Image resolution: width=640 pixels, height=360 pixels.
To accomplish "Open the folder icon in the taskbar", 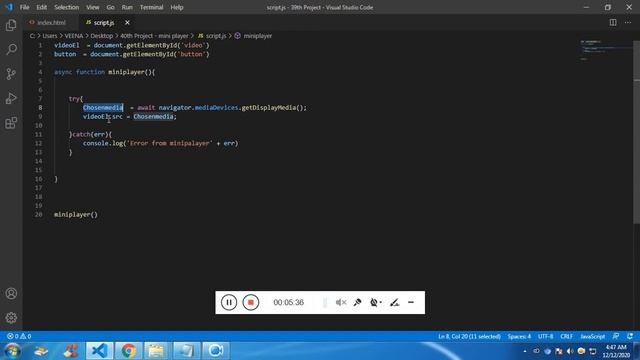I will point(157,351).
